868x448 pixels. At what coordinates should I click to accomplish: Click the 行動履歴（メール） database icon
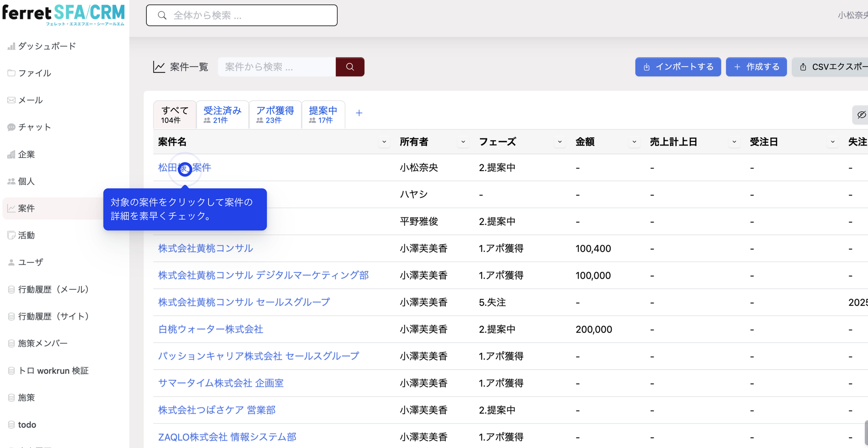11,289
